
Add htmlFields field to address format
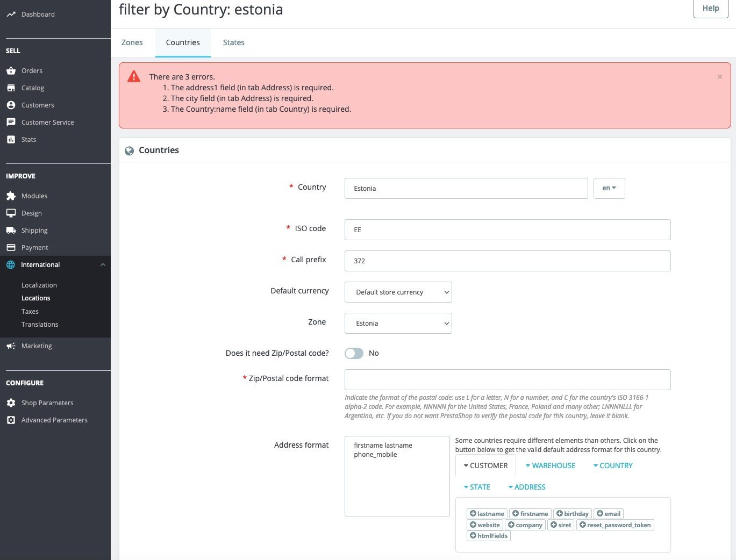click(489, 536)
